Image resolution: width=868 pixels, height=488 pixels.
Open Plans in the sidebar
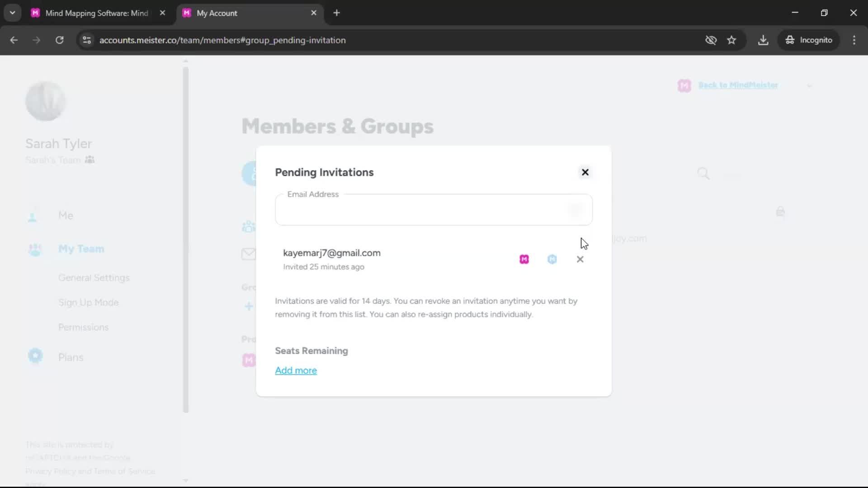tap(71, 357)
